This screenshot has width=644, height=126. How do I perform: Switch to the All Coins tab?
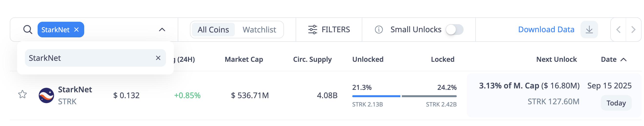213,30
